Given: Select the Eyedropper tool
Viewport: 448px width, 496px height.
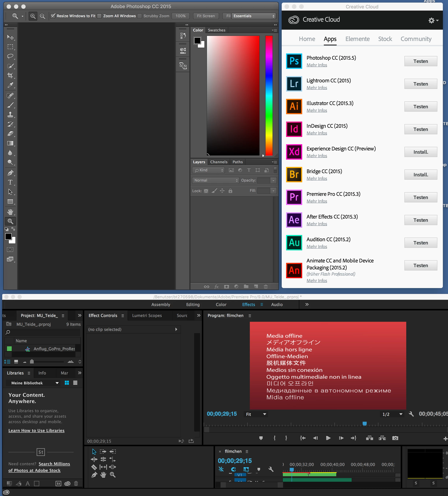Looking at the screenshot, I should point(10,85).
